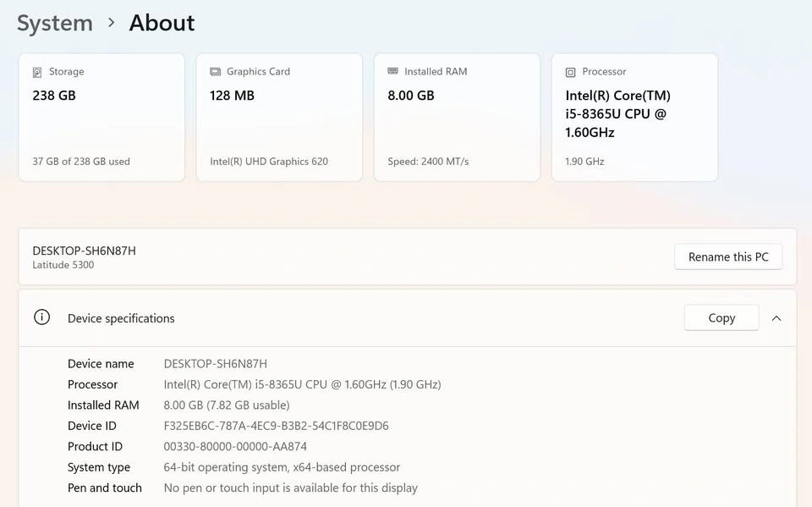Click the Latitude 5300 model label
This screenshot has height=507, width=812.
[x=63, y=265]
